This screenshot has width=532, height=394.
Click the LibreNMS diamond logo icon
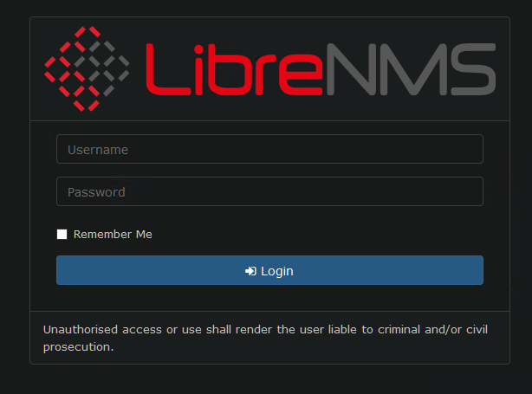(87, 68)
